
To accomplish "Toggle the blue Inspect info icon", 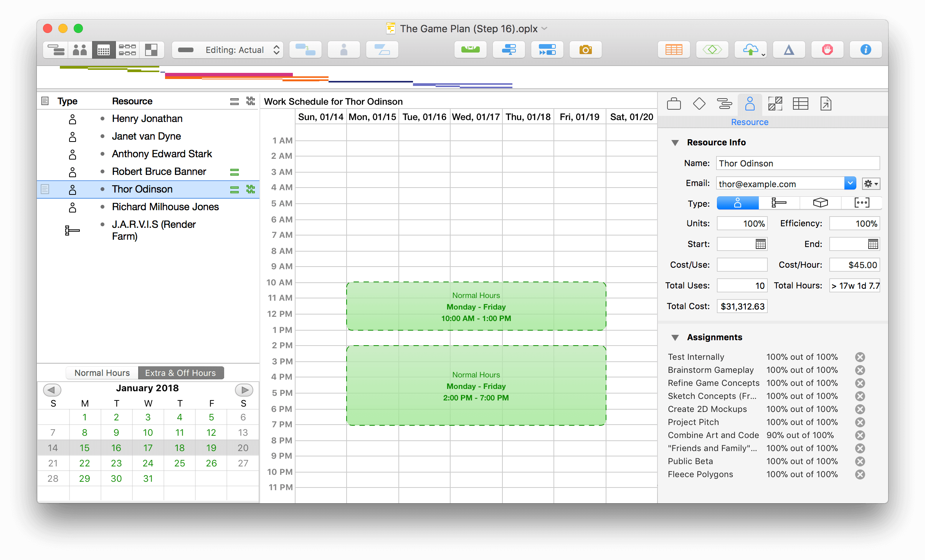I will pyautogui.click(x=866, y=50).
